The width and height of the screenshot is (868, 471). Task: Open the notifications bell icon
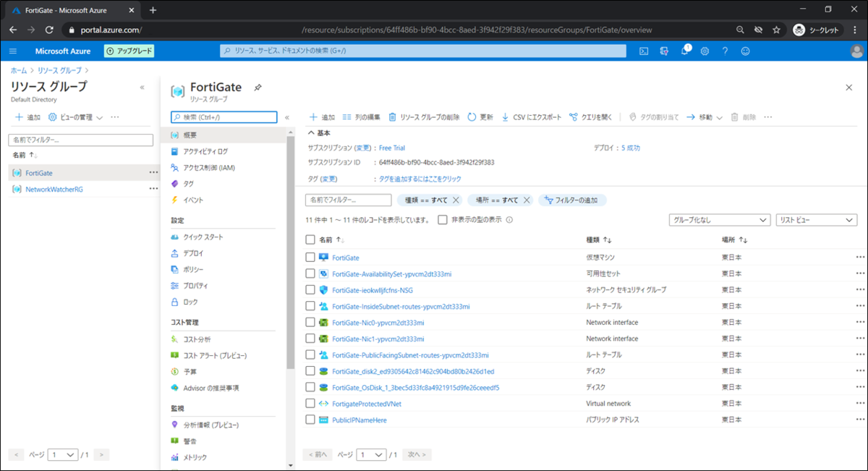click(685, 51)
